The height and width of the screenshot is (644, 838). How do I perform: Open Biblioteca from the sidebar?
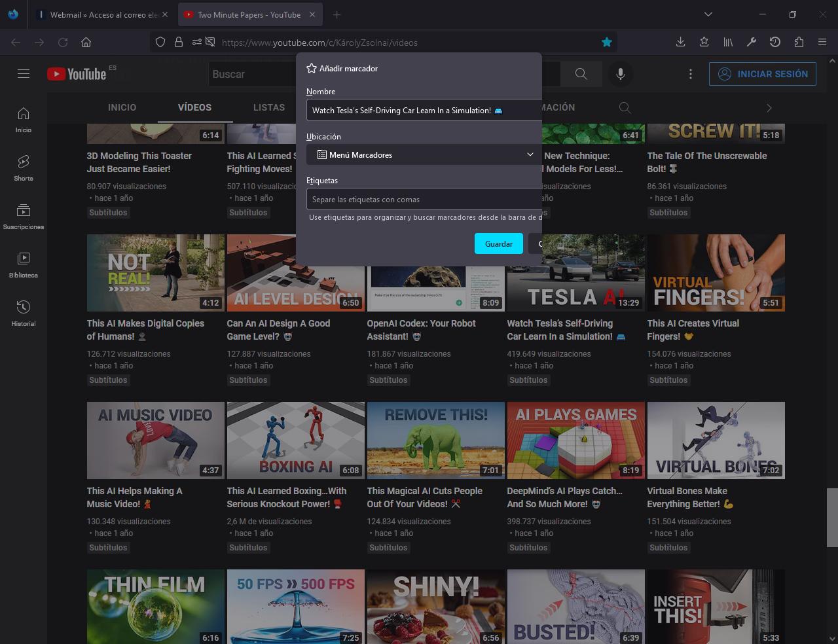click(24, 264)
